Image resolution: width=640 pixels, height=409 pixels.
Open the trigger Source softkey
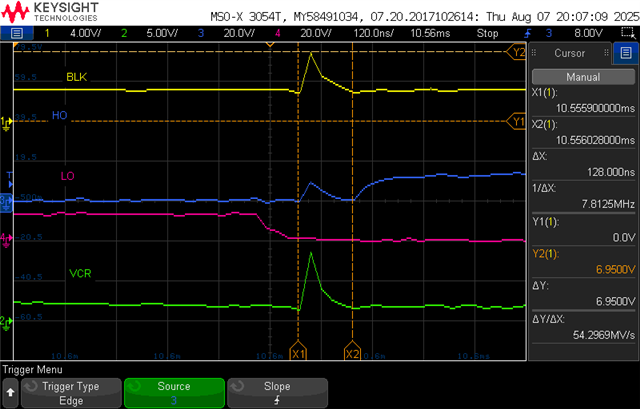[x=174, y=393]
